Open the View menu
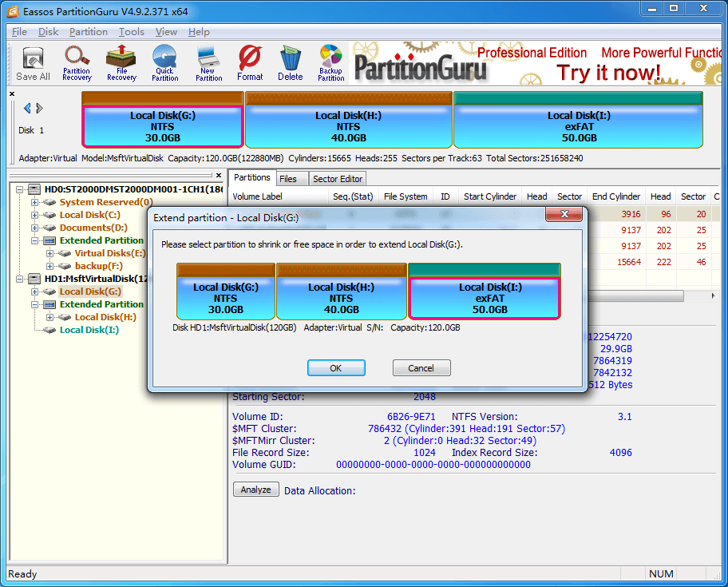Viewport: 728px width, 587px height. (x=166, y=32)
